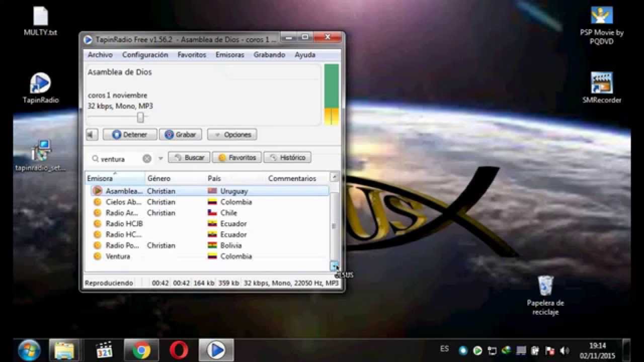The width and height of the screenshot is (644, 362).
Task: Open the Archivo menu
Action: (x=100, y=55)
